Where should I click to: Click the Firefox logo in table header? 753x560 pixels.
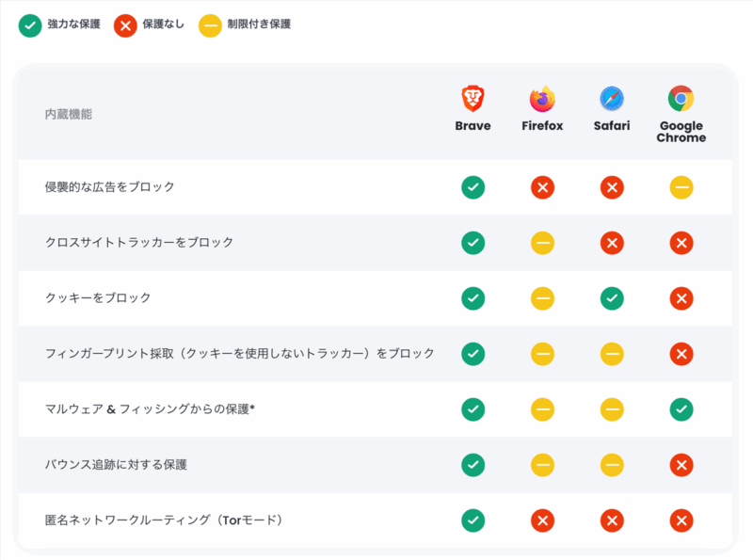[x=542, y=99]
